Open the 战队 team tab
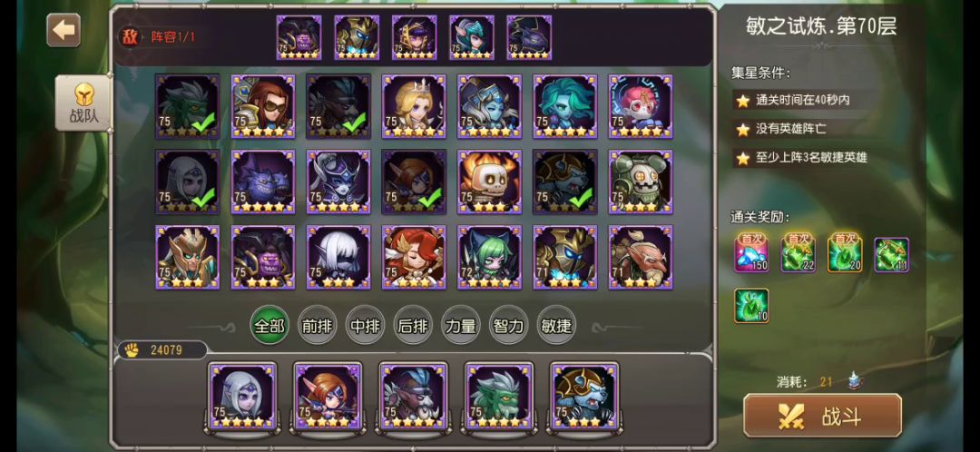This screenshot has height=452, width=980. (x=83, y=103)
